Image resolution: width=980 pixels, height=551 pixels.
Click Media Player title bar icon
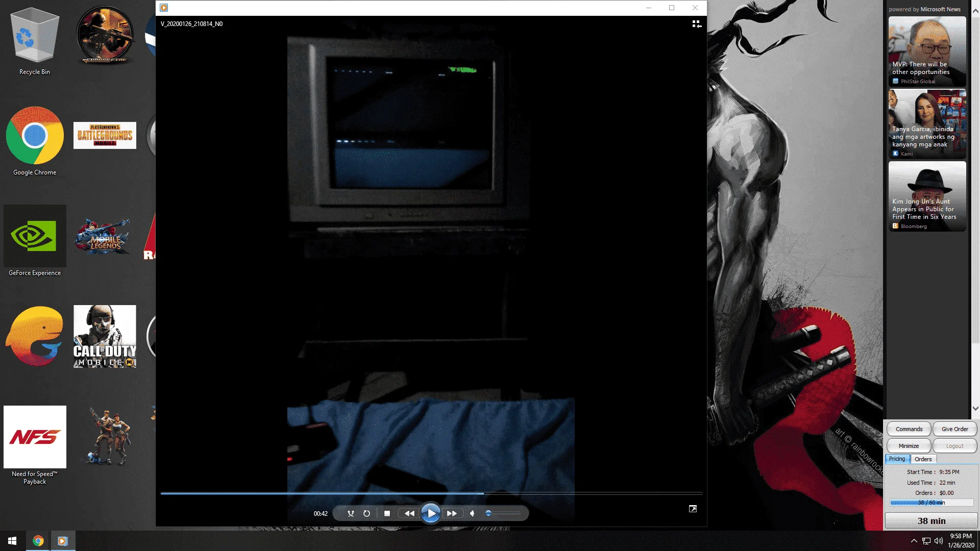[164, 8]
